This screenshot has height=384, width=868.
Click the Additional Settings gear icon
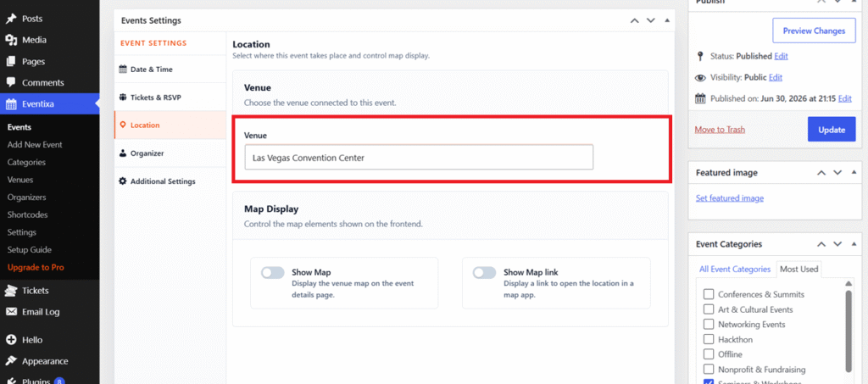point(123,181)
